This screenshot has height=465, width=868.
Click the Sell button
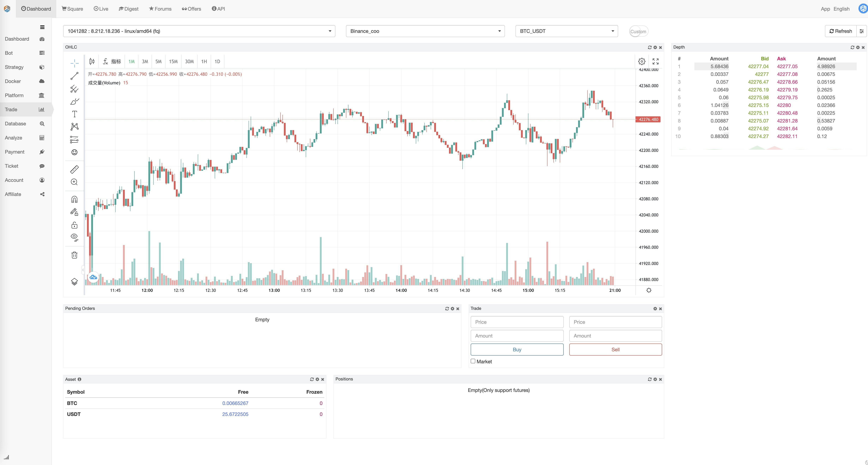point(616,350)
